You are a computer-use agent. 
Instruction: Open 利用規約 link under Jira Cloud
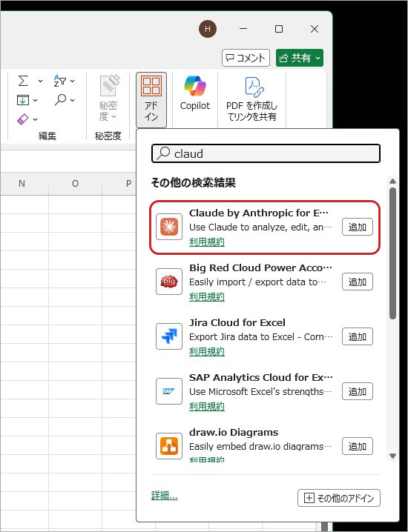pos(207,352)
